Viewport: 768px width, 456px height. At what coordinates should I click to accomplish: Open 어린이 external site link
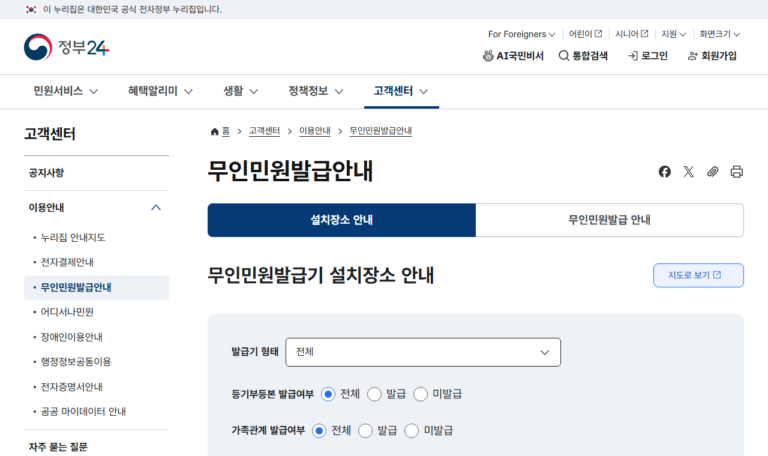(x=585, y=34)
